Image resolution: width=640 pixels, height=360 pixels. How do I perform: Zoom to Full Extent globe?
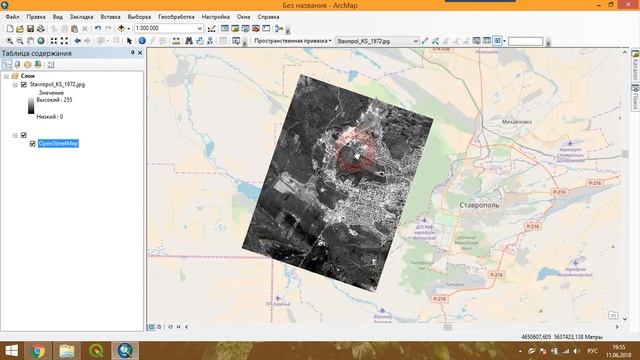[x=41, y=41]
